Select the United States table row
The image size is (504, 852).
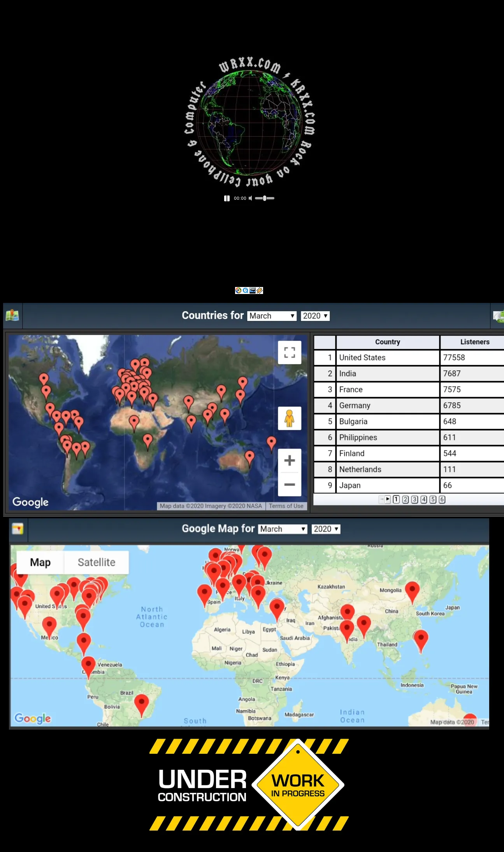click(409, 357)
